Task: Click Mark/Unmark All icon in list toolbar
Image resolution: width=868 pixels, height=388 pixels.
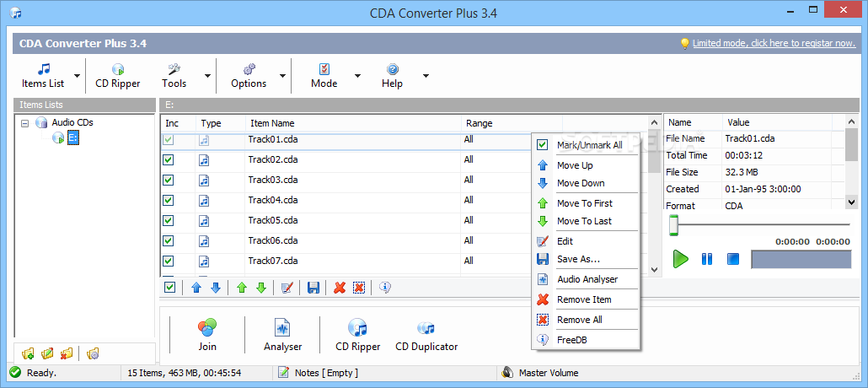Action: (x=170, y=287)
